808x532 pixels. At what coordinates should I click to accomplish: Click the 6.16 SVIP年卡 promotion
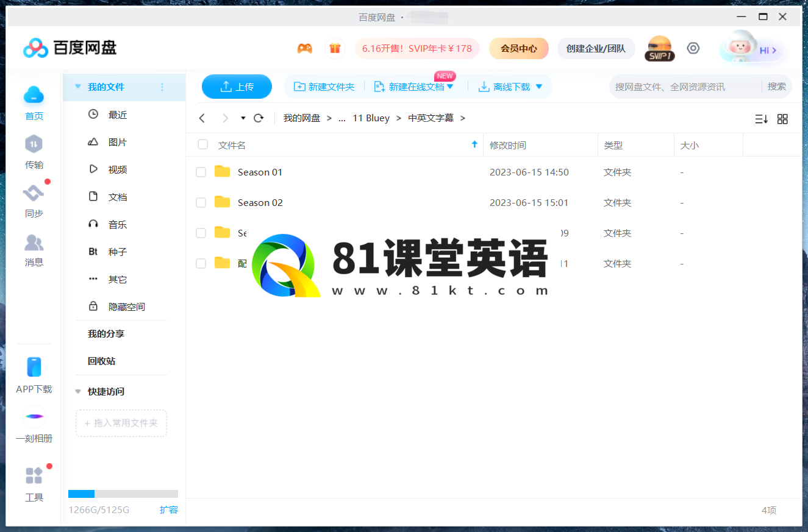tap(417, 48)
